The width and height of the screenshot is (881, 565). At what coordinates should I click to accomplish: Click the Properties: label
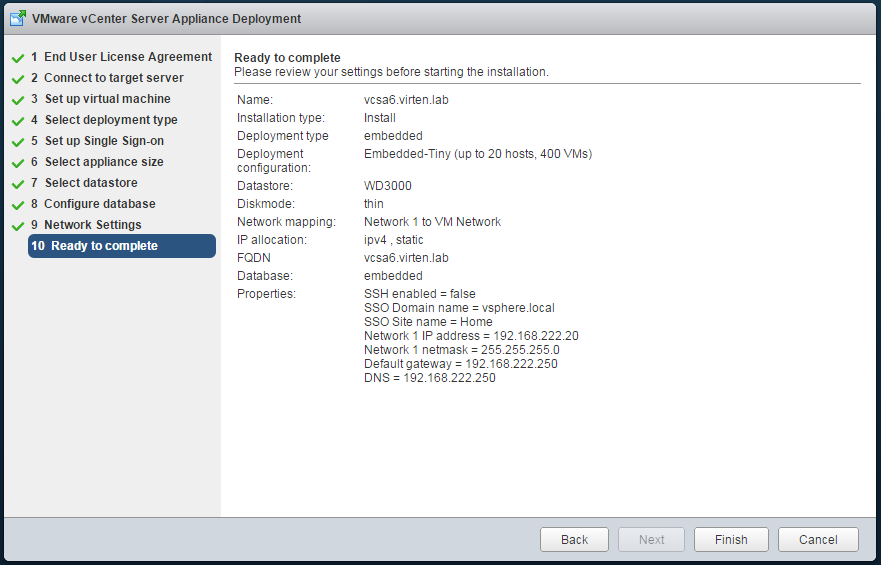(x=266, y=294)
